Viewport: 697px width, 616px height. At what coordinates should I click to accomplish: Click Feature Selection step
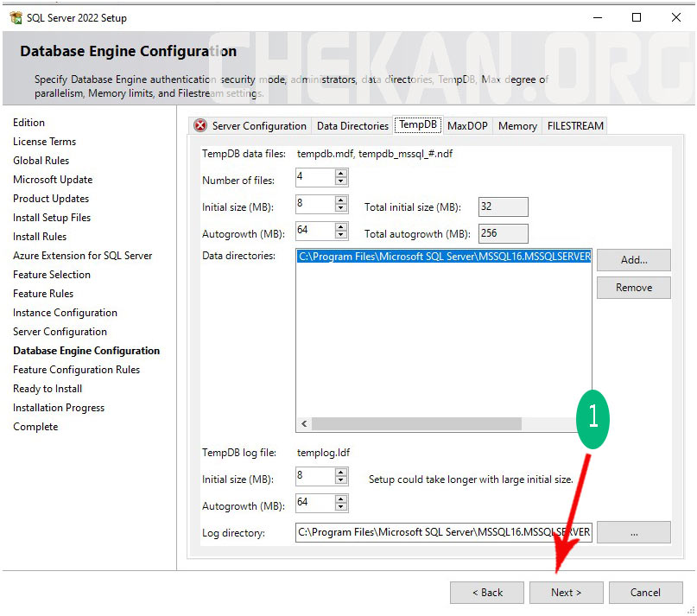click(x=52, y=275)
